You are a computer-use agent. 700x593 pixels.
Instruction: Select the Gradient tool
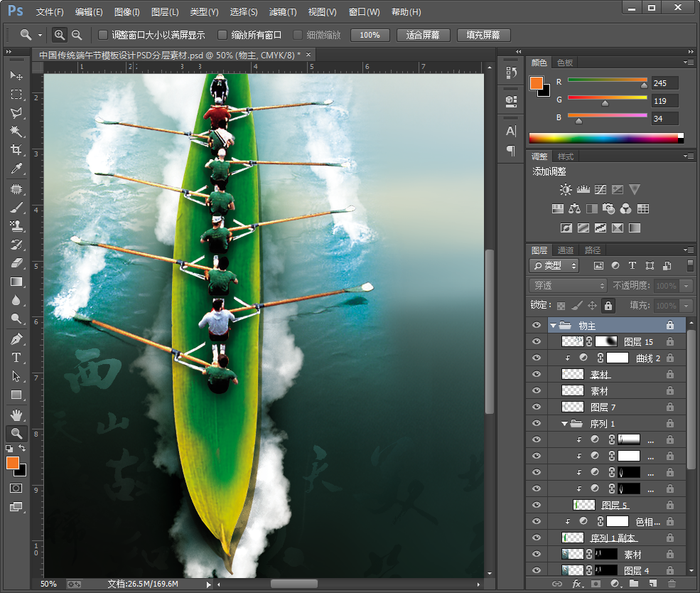click(16, 282)
